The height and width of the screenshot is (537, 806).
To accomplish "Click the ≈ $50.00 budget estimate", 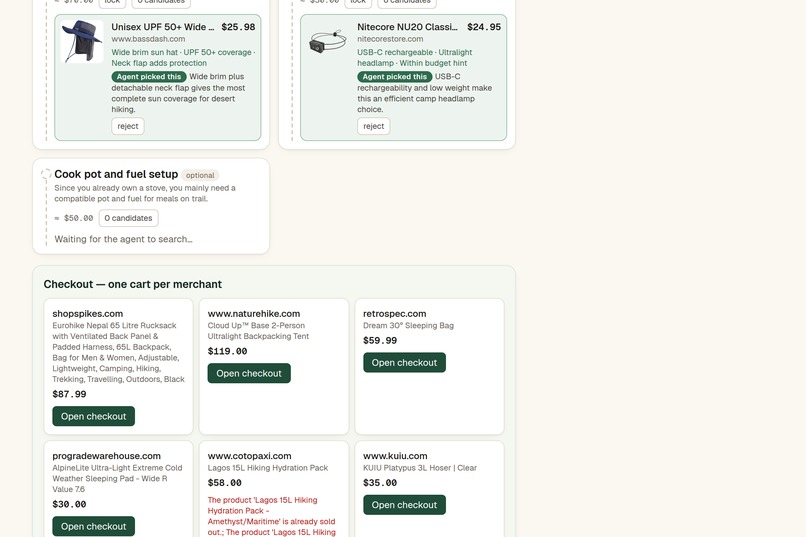I will (x=74, y=218).
